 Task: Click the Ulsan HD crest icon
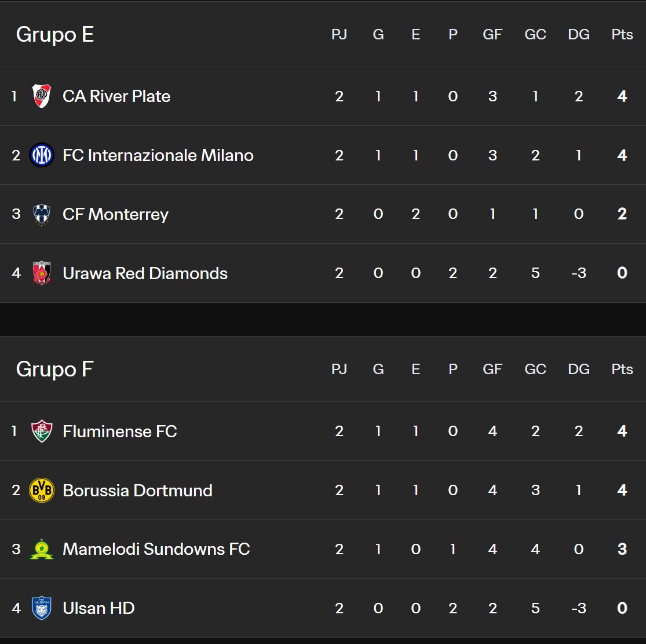click(x=42, y=608)
